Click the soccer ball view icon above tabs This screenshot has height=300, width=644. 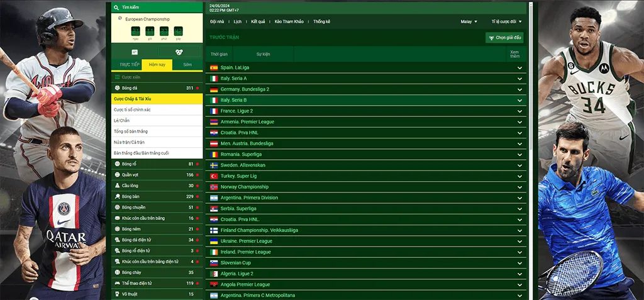tap(179, 52)
